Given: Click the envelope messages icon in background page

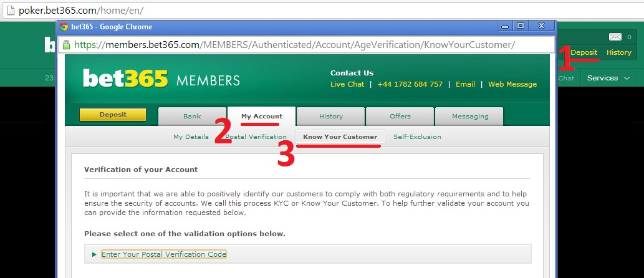Looking at the screenshot, I should pyautogui.click(x=615, y=37).
